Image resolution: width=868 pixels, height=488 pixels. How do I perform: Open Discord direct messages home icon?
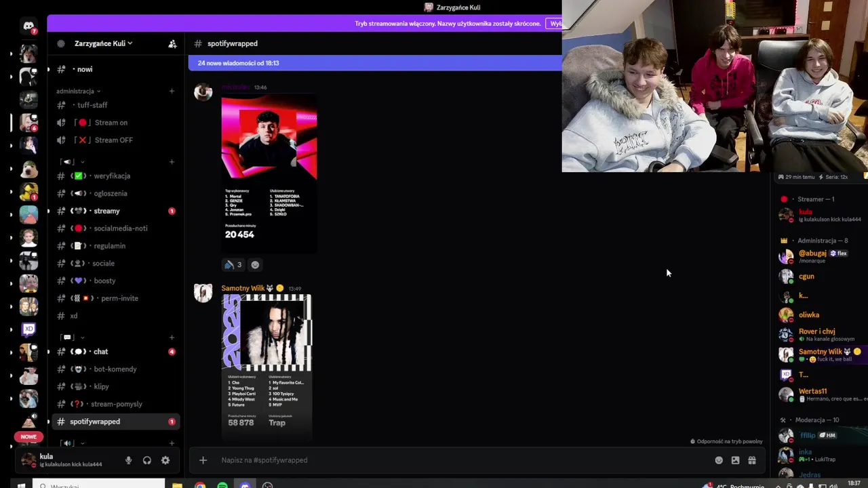click(28, 27)
